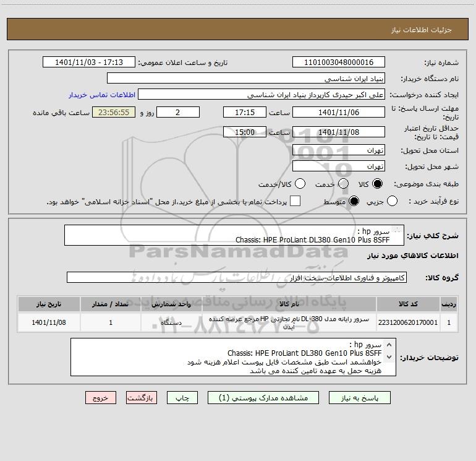Click the response deadline date 1401/11/06
476x461 pixels.
[x=339, y=112]
